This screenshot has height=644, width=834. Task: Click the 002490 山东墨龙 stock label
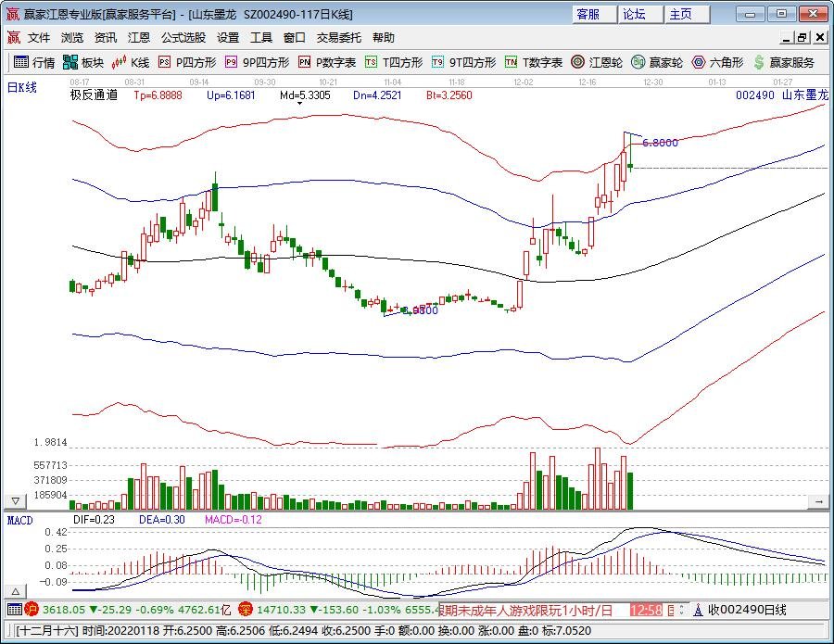[x=782, y=95]
